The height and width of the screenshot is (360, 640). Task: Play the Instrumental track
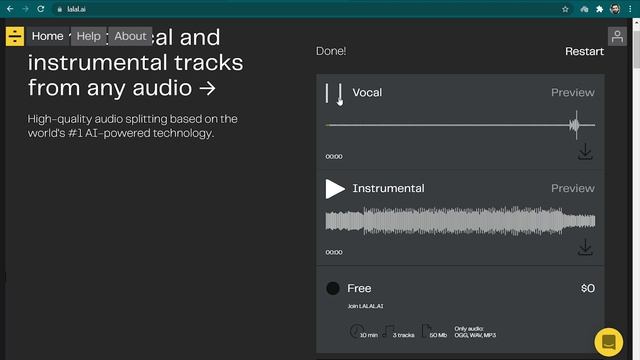coord(335,189)
